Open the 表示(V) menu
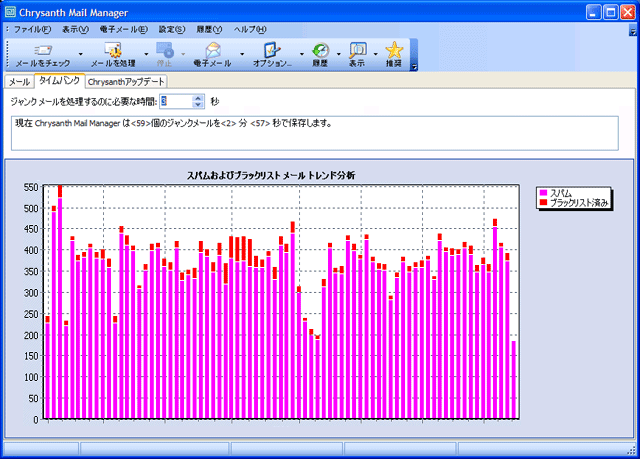640x459 pixels. tap(75, 29)
